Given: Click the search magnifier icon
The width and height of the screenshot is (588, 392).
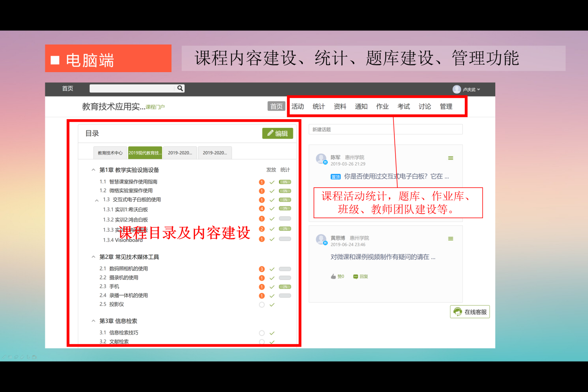Looking at the screenshot, I should click(x=180, y=88).
